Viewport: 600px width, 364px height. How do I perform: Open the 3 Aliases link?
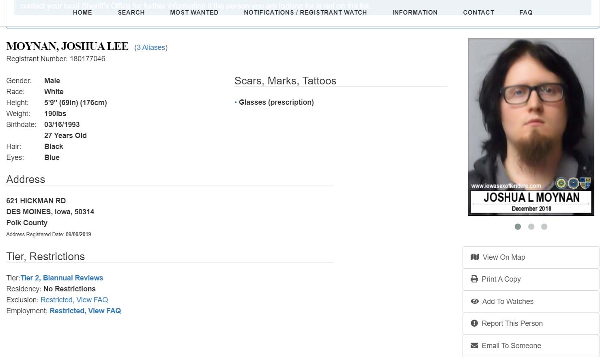[x=151, y=47]
